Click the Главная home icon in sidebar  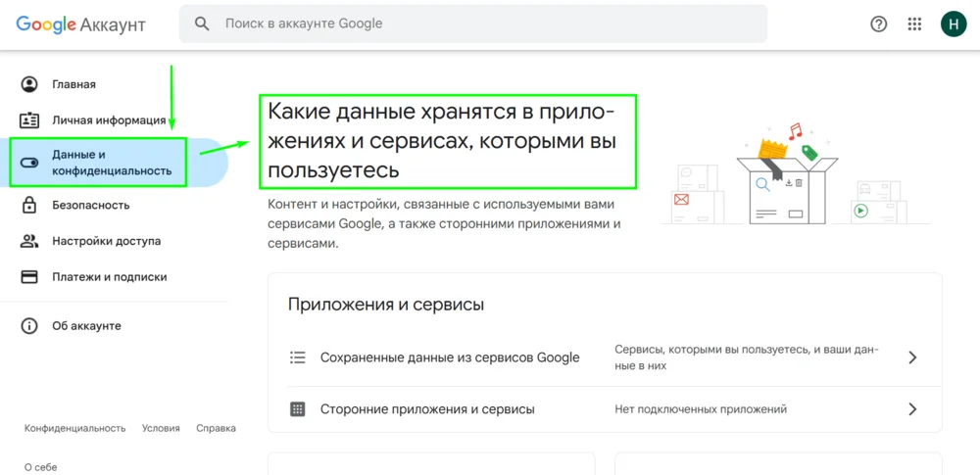click(x=29, y=84)
